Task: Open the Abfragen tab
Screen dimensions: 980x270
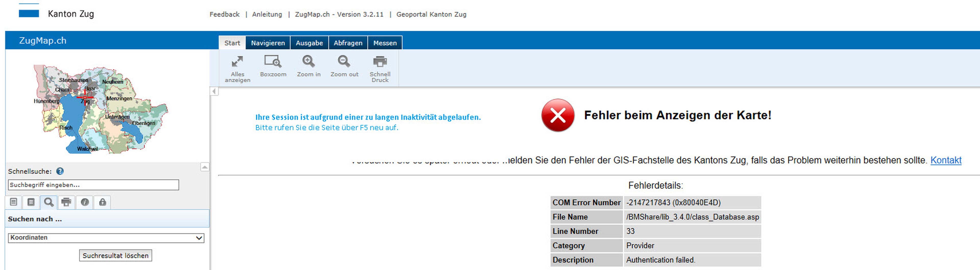Action: (348, 43)
